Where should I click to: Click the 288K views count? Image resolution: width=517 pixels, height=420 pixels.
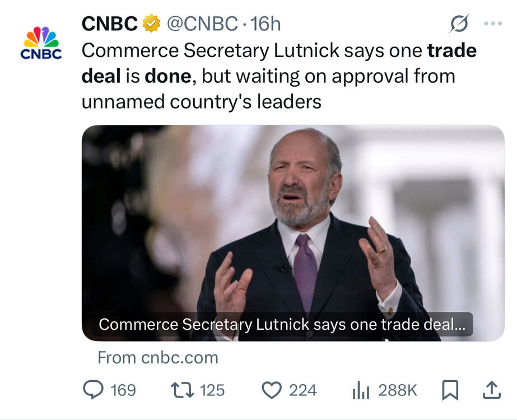pos(397,390)
